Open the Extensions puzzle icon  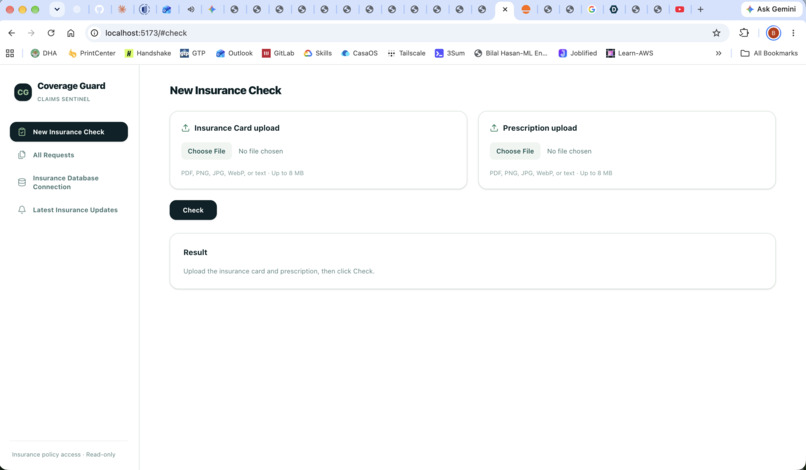coord(744,33)
